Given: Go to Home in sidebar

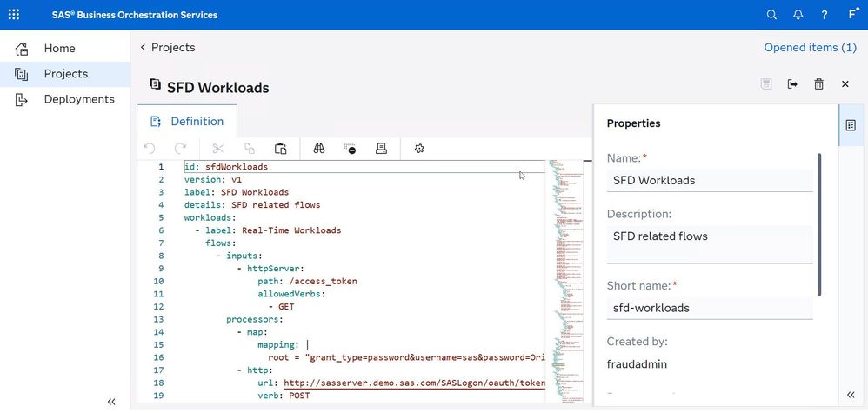Looking at the screenshot, I should point(59,48).
